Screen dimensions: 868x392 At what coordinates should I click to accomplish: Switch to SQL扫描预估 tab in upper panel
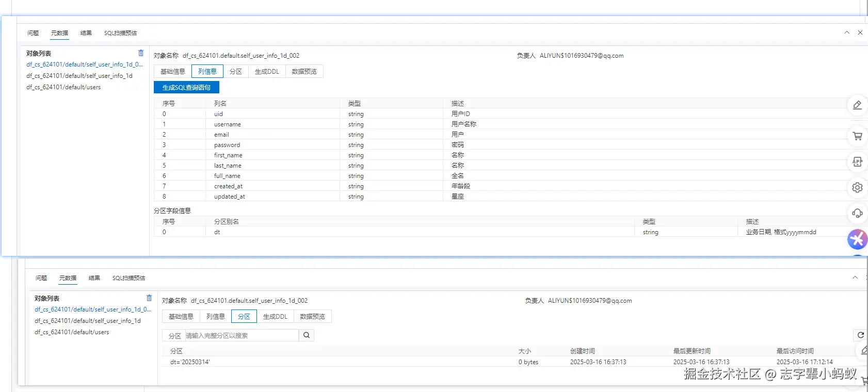click(x=121, y=33)
